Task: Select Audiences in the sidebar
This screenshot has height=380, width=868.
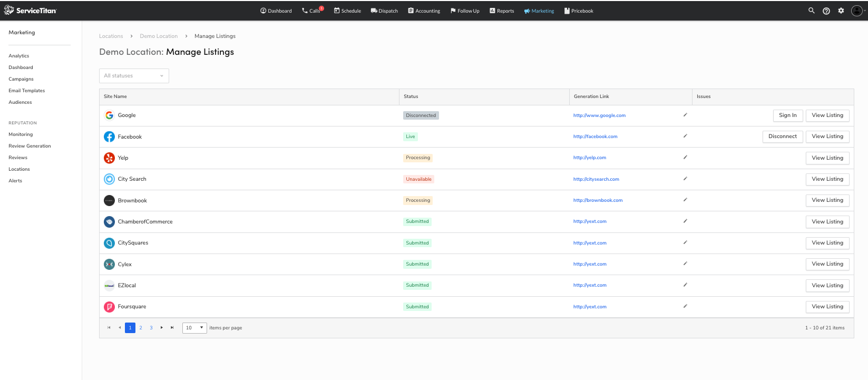Action: [x=20, y=102]
